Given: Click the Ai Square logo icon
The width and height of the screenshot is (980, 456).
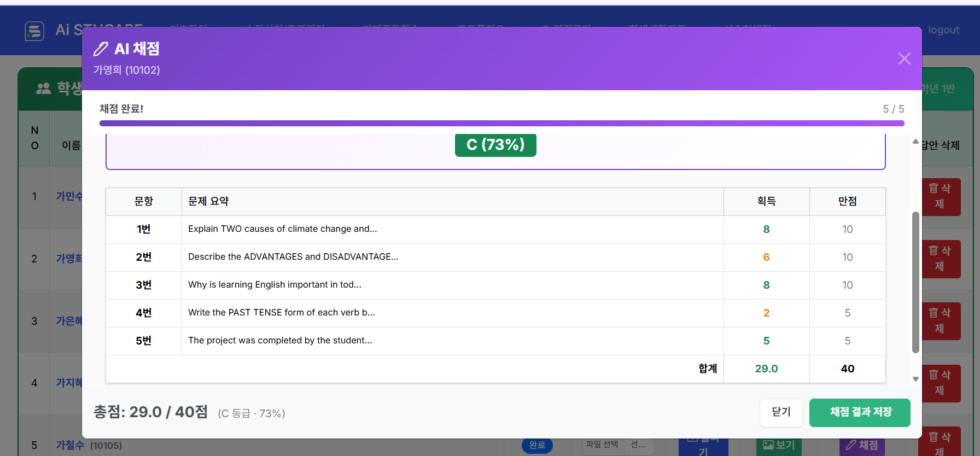Looking at the screenshot, I should click(34, 31).
